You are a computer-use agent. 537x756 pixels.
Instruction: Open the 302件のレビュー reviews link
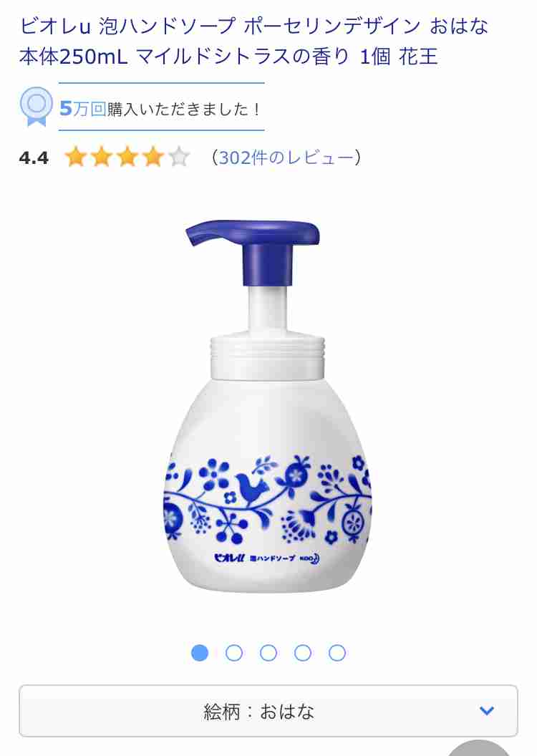click(x=286, y=157)
